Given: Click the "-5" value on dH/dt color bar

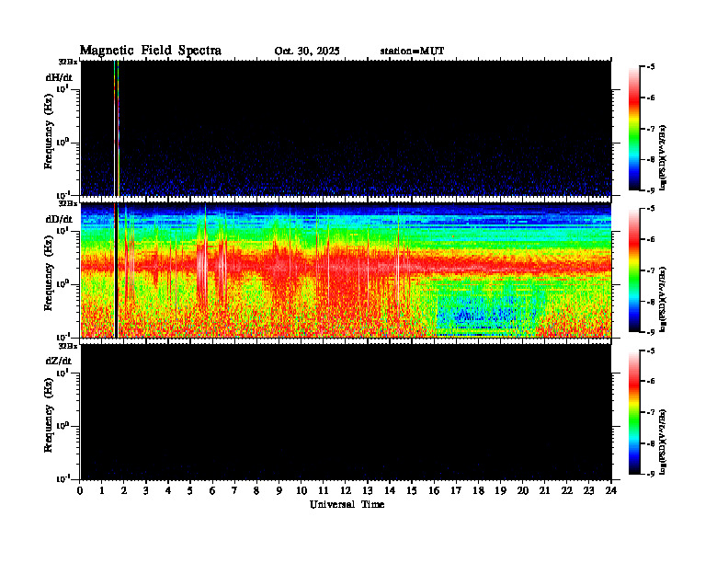Looking at the screenshot, I should click(x=651, y=67).
